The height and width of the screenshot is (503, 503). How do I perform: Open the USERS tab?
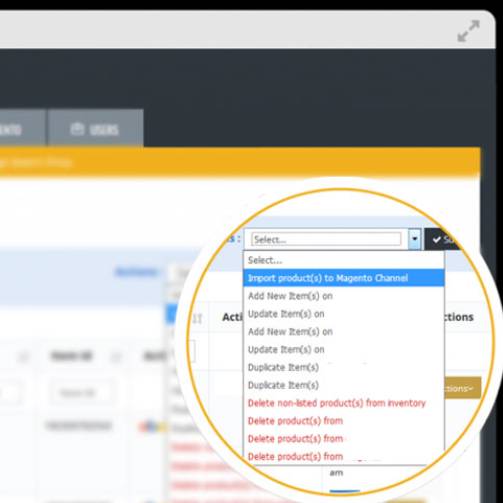coord(95,128)
